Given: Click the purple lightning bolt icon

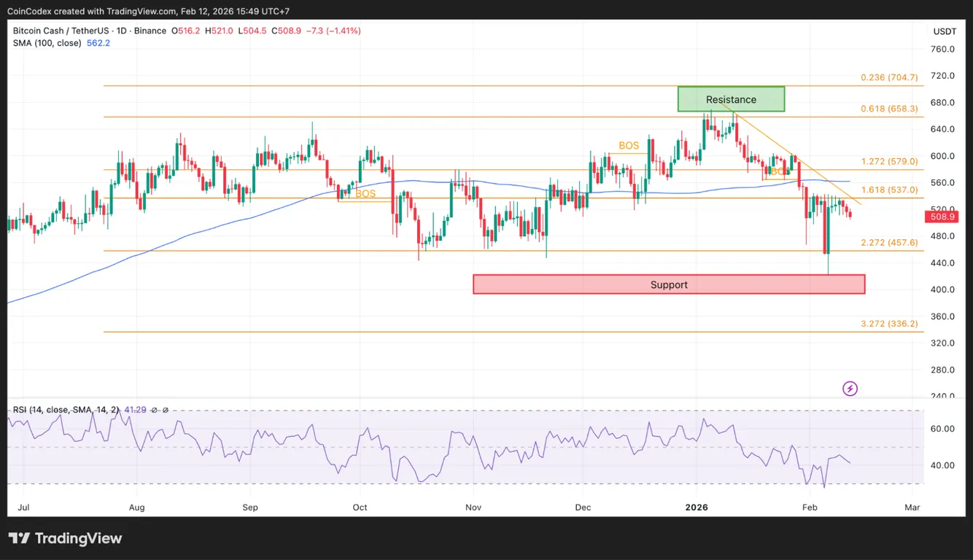Looking at the screenshot, I should [850, 389].
